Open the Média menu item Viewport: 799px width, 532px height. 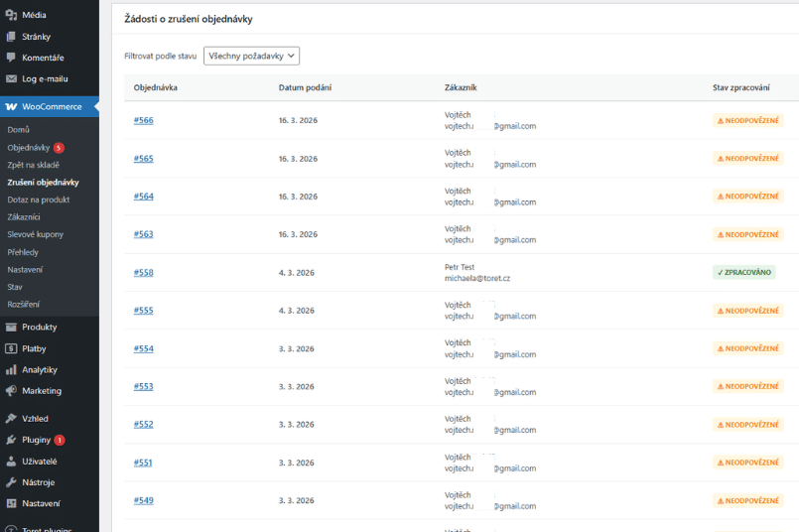point(50,15)
